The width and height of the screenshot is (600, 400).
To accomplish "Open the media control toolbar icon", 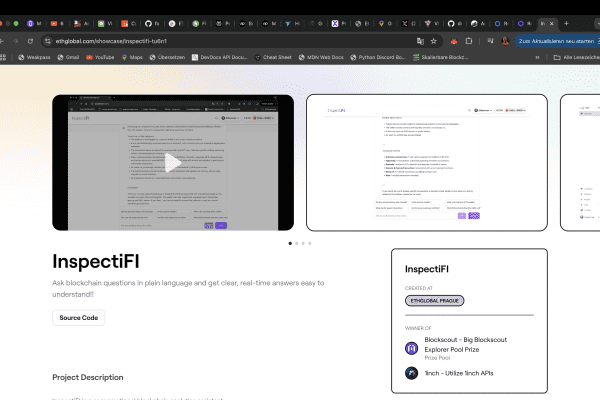I will coord(490,41).
